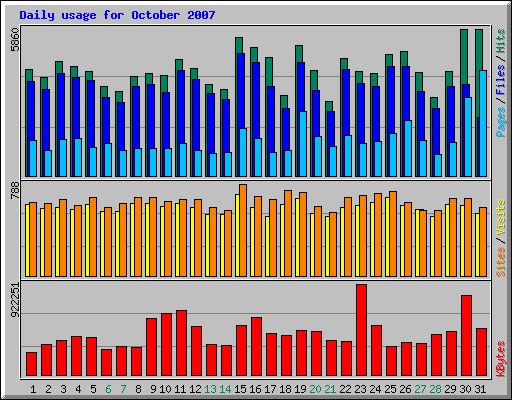Viewport: 512px width, 400px height.
Task: Click the 'Sites' legend label
Action: pos(500,262)
